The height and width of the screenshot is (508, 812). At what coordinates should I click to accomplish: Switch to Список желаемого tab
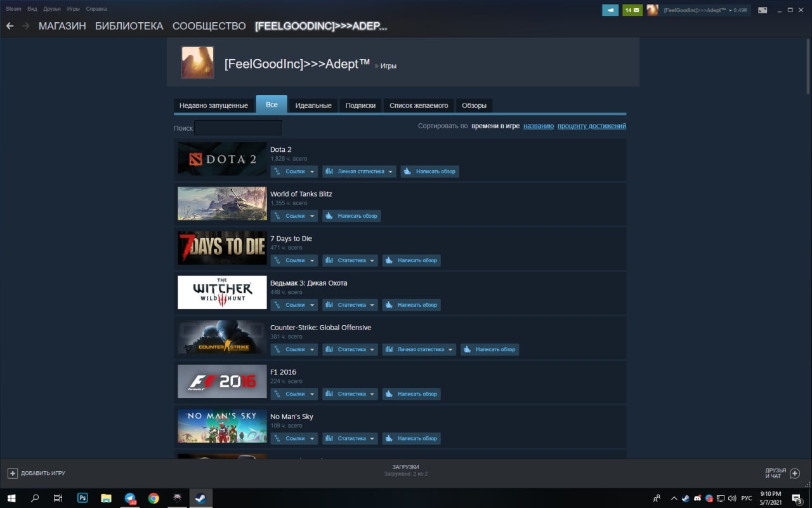click(x=419, y=105)
